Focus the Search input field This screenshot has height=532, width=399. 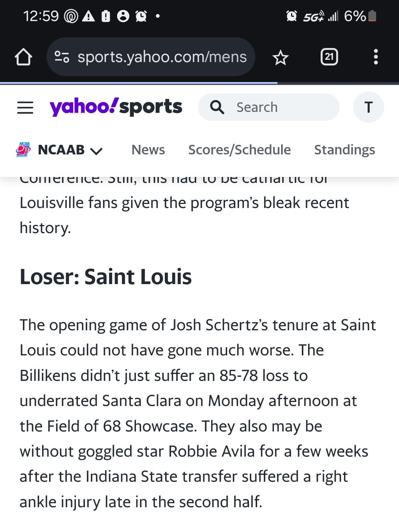coord(269,107)
